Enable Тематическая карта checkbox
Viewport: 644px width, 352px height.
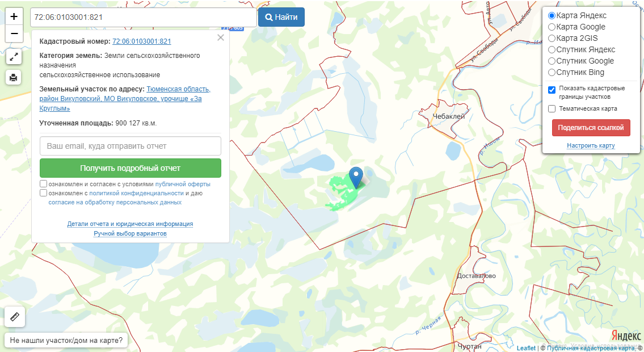(x=552, y=109)
